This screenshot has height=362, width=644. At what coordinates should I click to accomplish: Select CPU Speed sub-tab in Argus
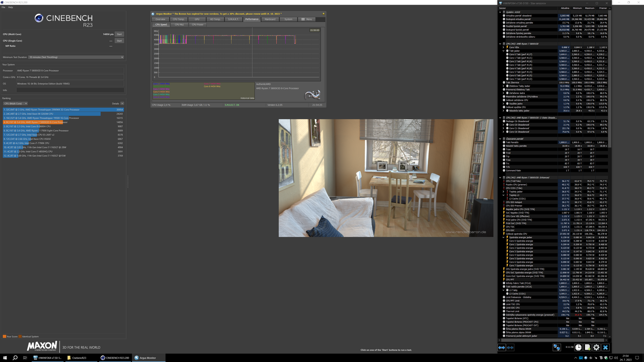point(161,25)
